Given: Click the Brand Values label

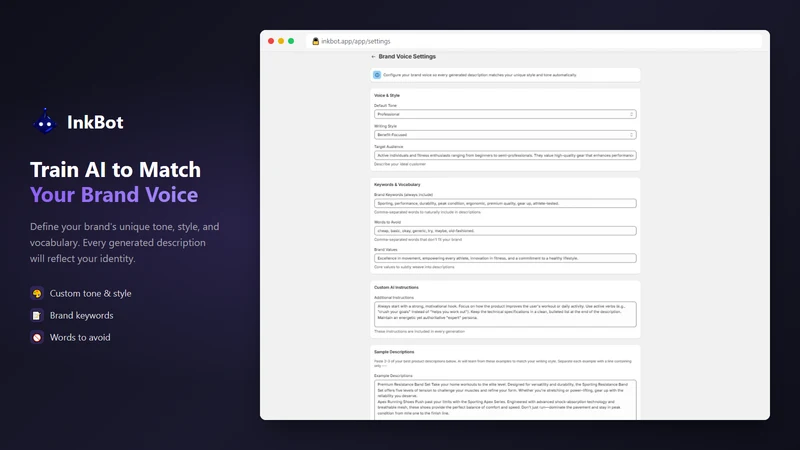Looking at the screenshot, I should (385, 250).
